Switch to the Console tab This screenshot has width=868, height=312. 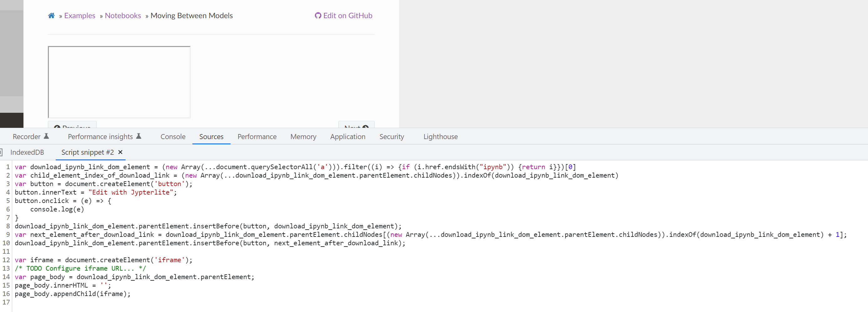point(173,137)
